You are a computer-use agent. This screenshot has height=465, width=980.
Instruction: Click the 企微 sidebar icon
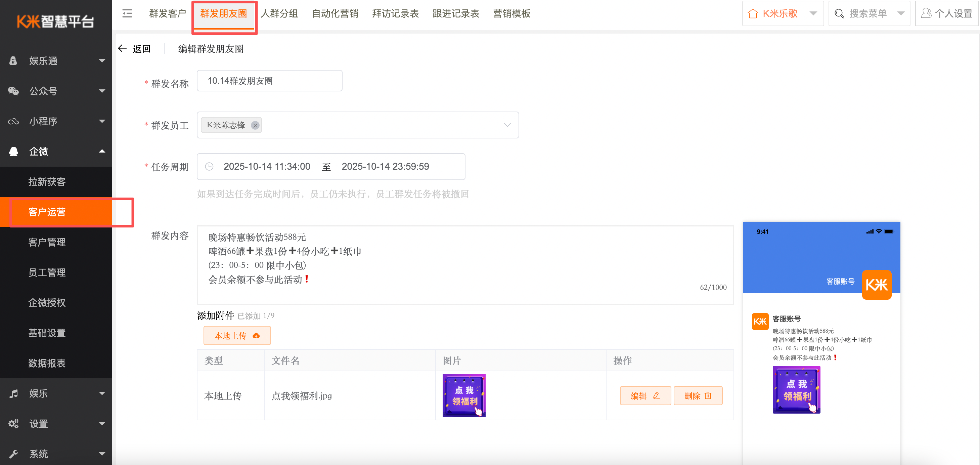[x=14, y=152]
